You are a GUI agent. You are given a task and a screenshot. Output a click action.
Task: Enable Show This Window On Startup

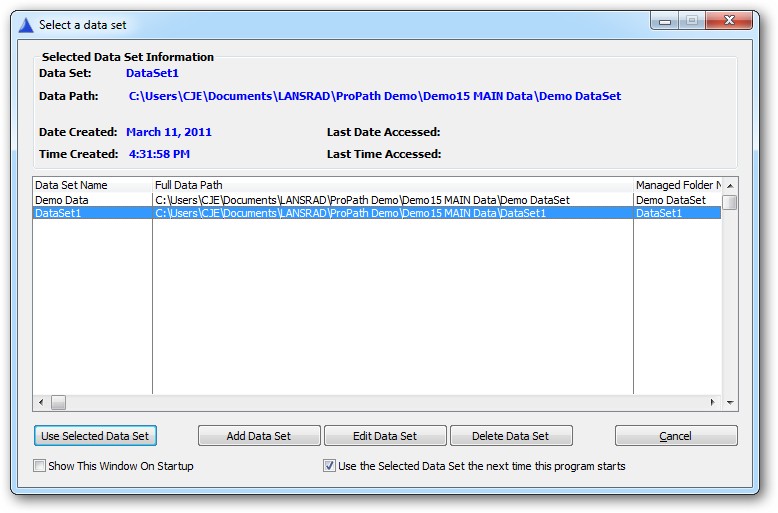pyautogui.click(x=40, y=466)
